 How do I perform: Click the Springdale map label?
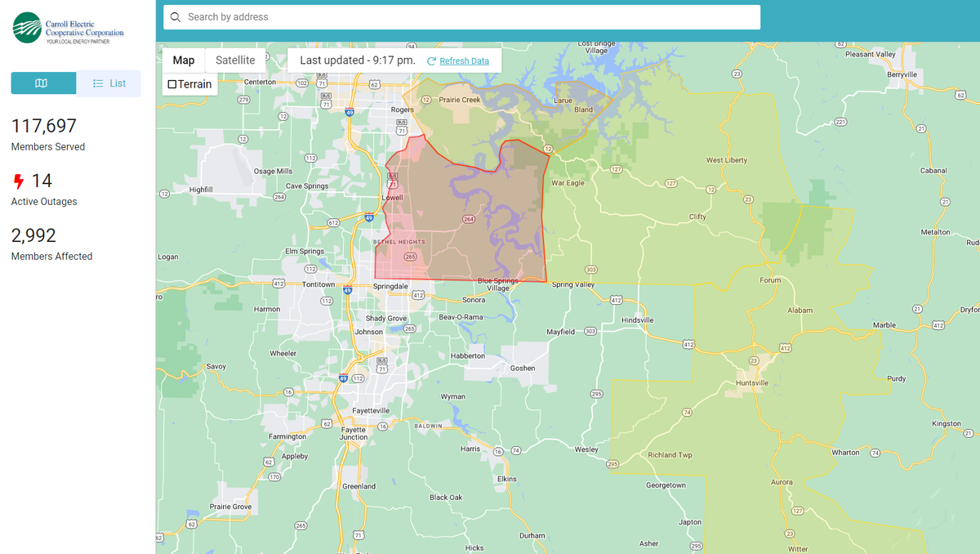click(390, 287)
